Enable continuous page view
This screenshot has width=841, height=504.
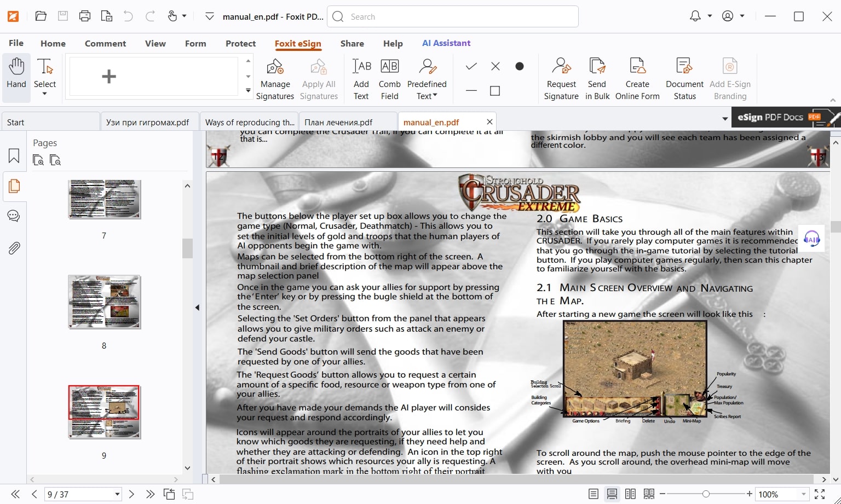pyautogui.click(x=612, y=494)
